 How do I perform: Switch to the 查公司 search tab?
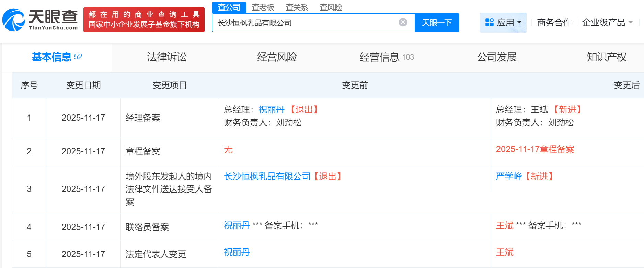click(229, 7)
